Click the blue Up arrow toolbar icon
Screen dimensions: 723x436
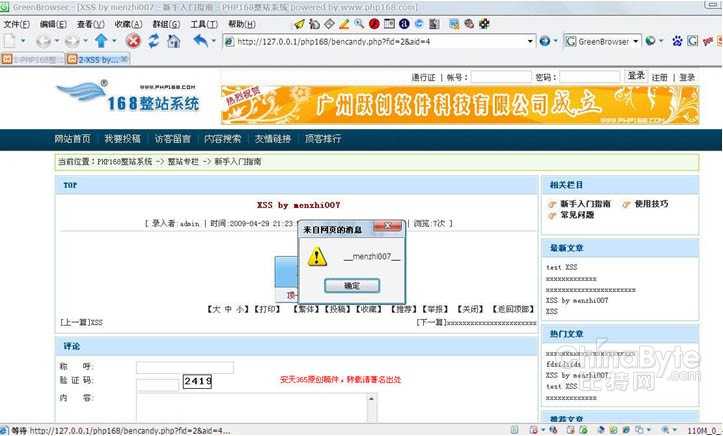click(101, 41)
